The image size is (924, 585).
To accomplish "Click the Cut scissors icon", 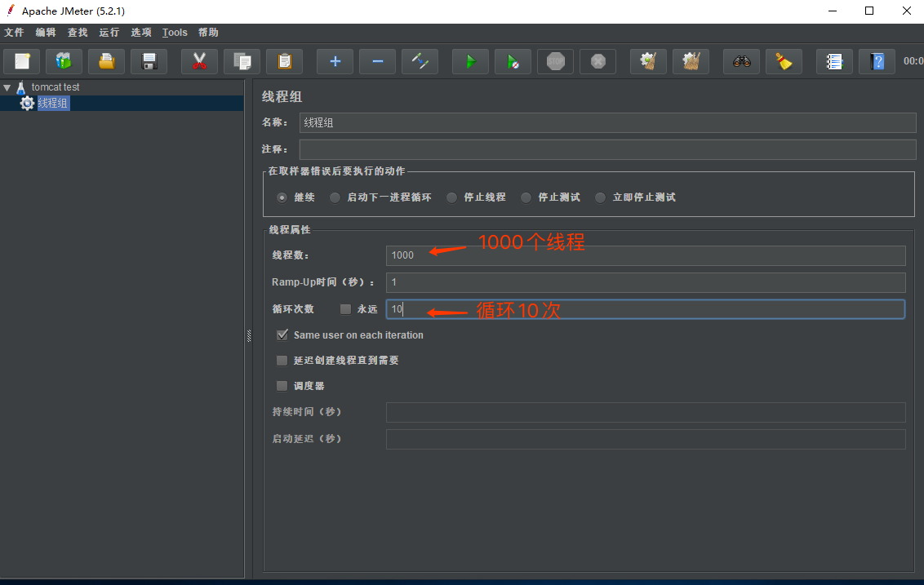I will [199, 61].
